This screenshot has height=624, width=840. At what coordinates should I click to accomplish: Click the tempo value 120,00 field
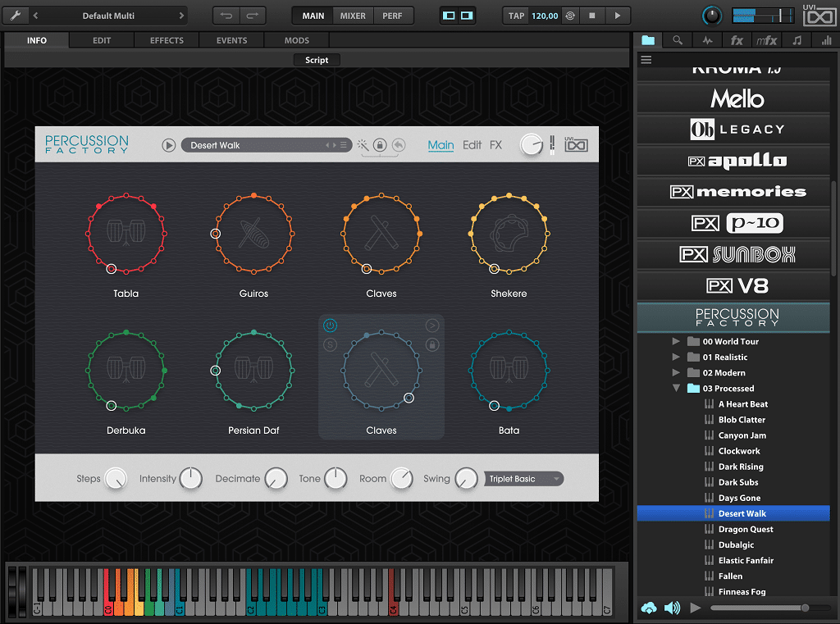[545, 16]
